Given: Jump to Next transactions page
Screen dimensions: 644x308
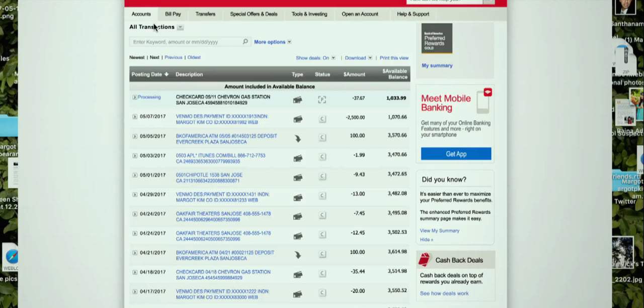Looking at the screenshot, I should (154, 57).
